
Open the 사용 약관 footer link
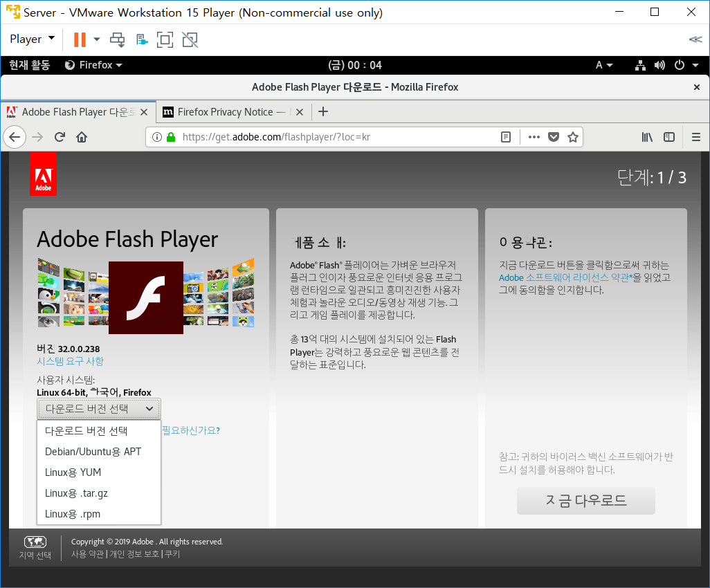point(88,554)
